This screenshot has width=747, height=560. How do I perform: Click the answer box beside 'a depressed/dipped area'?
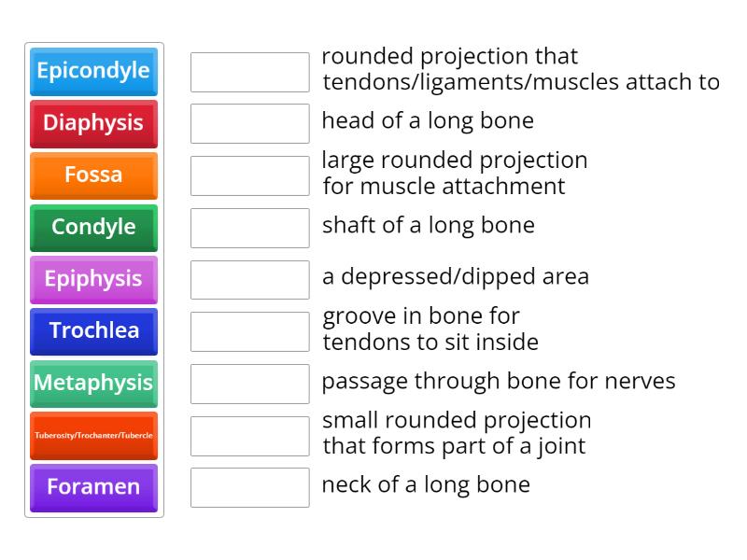pyautogui.click(x=249, y=276)
